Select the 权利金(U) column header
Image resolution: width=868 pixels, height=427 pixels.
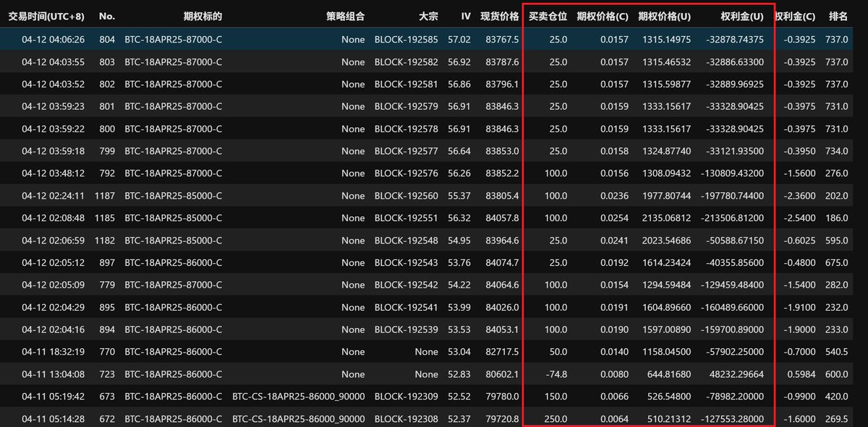(742, 16)
